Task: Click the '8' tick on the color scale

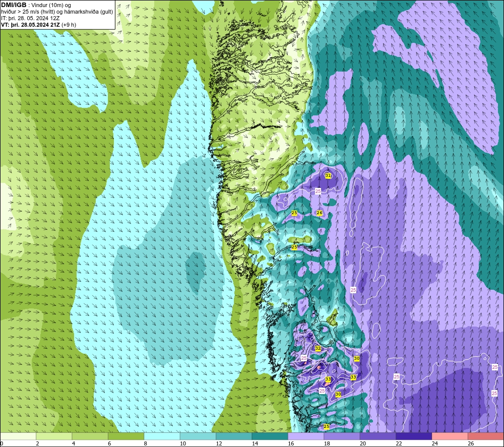Action: pos(146,443)
